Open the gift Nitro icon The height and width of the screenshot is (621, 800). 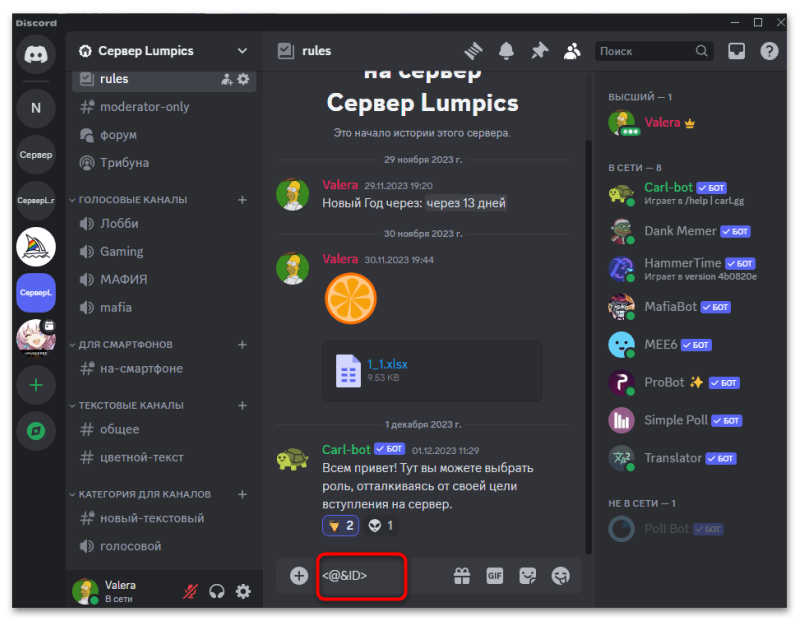pos(462,576)
